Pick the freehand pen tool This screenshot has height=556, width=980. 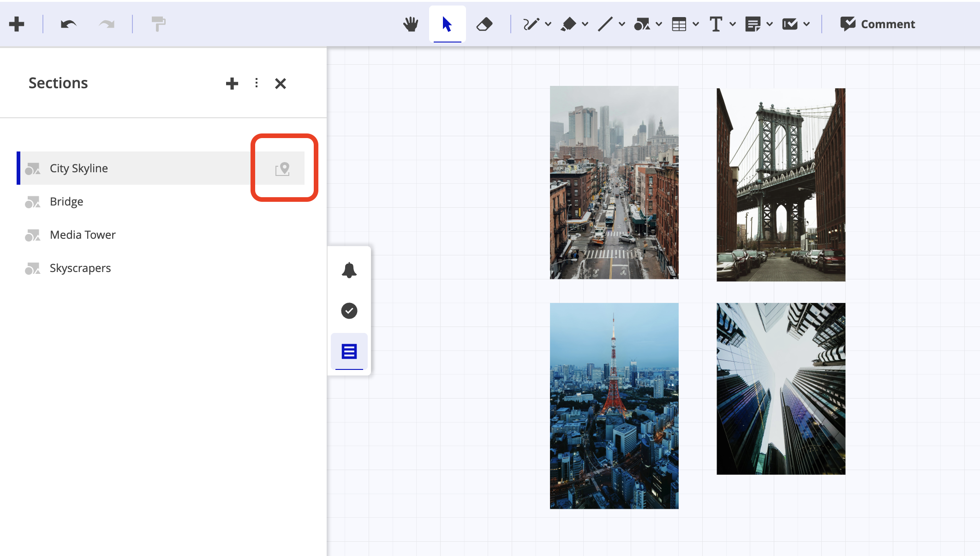tap(531, 24)
